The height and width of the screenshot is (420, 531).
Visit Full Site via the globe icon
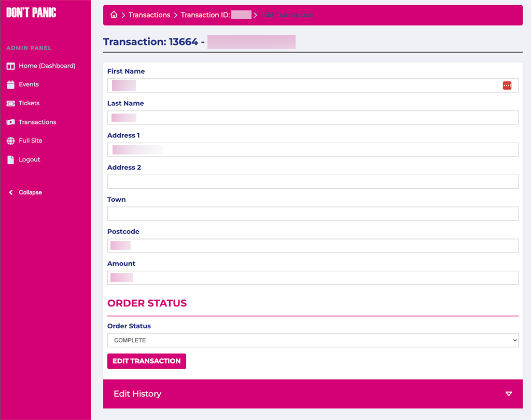(x=11, y=141)
